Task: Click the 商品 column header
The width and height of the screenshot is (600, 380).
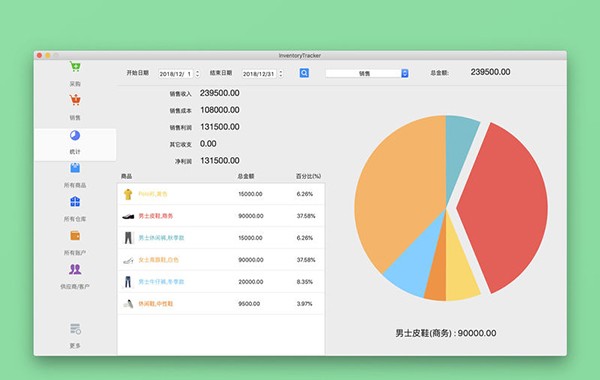Action: click(x=126, y=176)
